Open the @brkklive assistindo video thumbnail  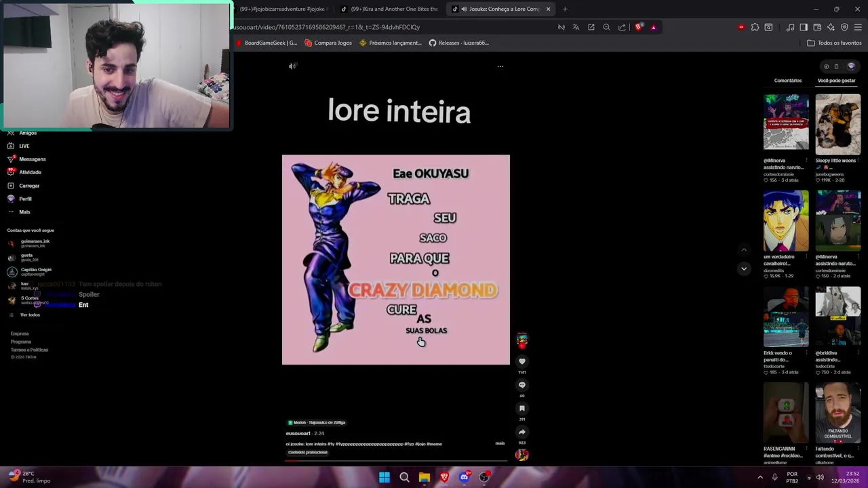tap(837, 317)
